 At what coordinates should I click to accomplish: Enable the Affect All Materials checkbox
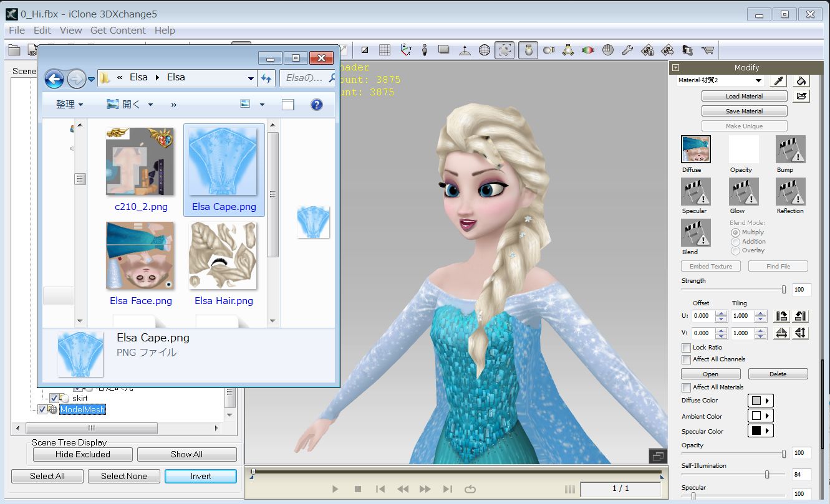687,388
